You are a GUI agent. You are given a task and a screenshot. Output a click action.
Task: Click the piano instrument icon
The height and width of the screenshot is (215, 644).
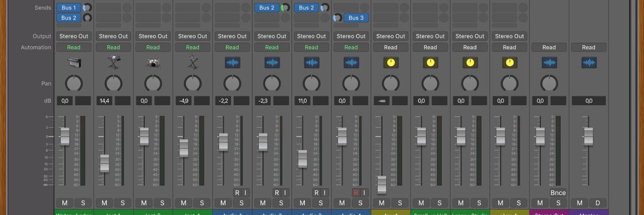73,63
